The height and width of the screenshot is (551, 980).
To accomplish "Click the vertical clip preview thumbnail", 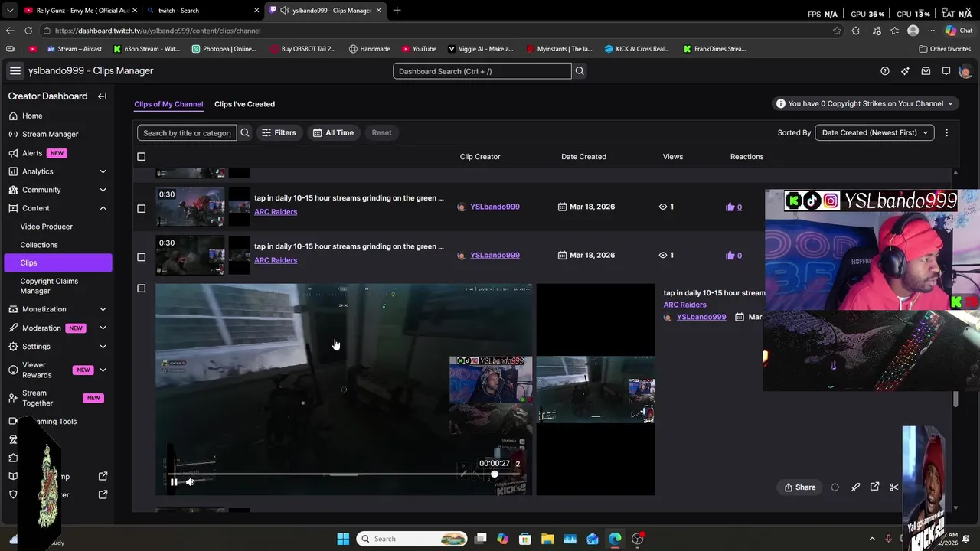I will [x=596, y=390].
